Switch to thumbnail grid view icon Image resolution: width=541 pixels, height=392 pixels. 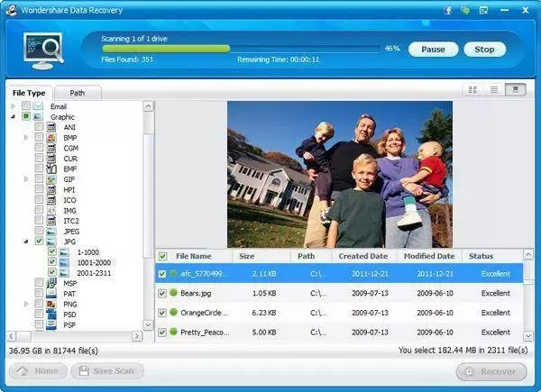pos(472,90)
